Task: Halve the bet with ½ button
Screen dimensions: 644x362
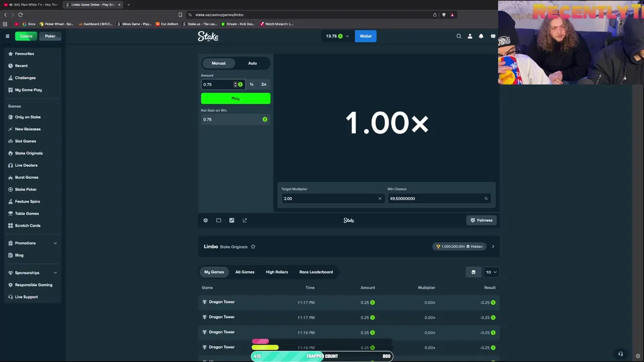Action: click(x=252, y=84)
